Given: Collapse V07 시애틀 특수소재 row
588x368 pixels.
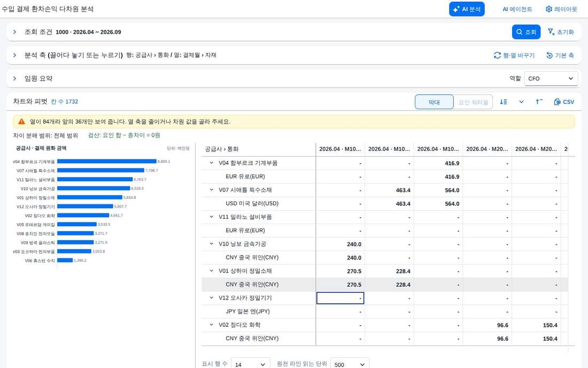Looking at the screenshot, I should point(211,190).
